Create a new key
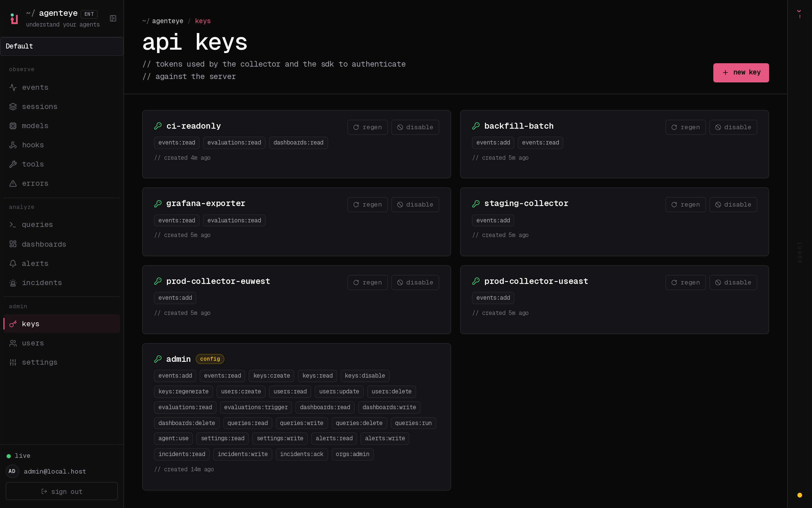812x508 pixels. [x=741, y=73]
